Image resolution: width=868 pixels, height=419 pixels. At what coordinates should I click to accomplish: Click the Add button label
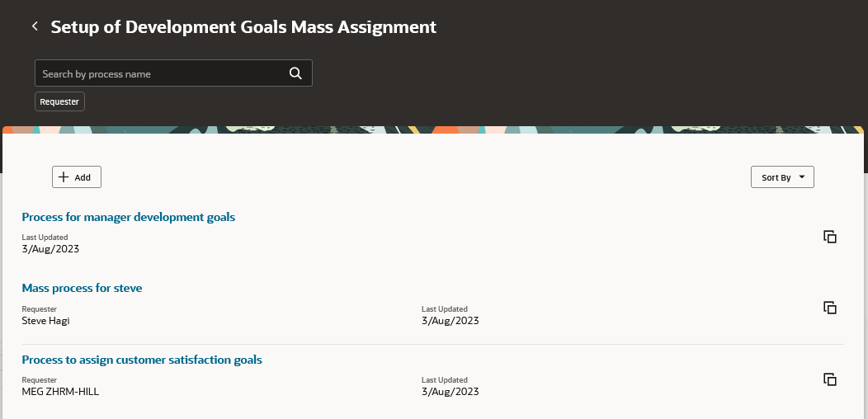(x=83, y=177)
